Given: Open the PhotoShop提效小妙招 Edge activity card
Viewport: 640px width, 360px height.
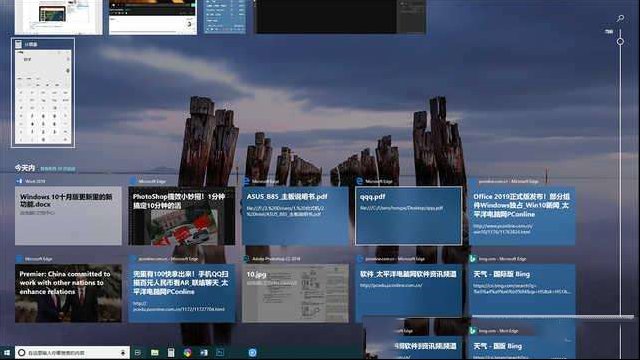Looking at the screenshot, I should (182, 216).
